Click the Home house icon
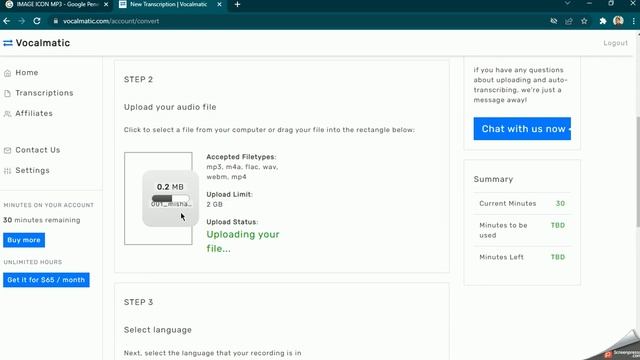The image size is (640, 360). pos(7,73)
